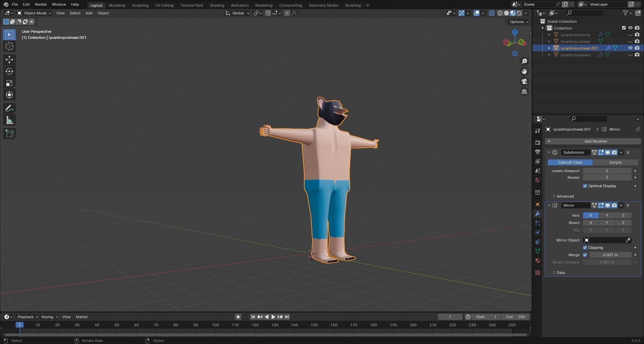This screenshot has height=344, width=644.
Task: Click the Zoom view magnifier icon
Action: [524, 61]
